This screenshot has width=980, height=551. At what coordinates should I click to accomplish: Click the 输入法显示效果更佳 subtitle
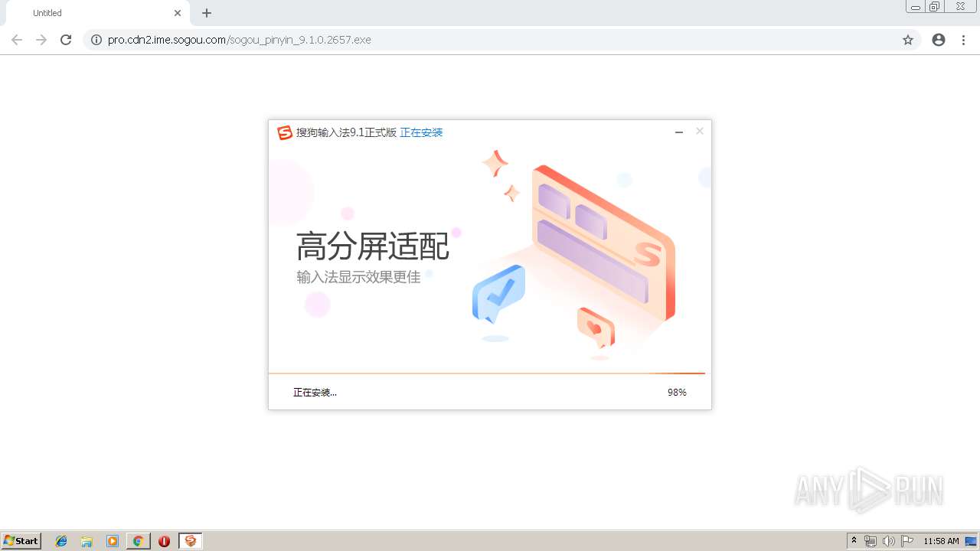pos(358,277)
